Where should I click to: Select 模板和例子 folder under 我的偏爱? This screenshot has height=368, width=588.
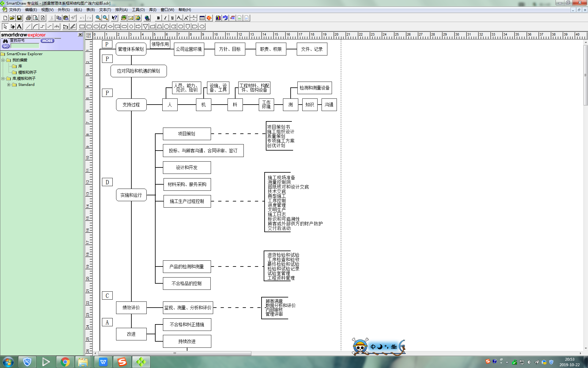pos(27,72)
